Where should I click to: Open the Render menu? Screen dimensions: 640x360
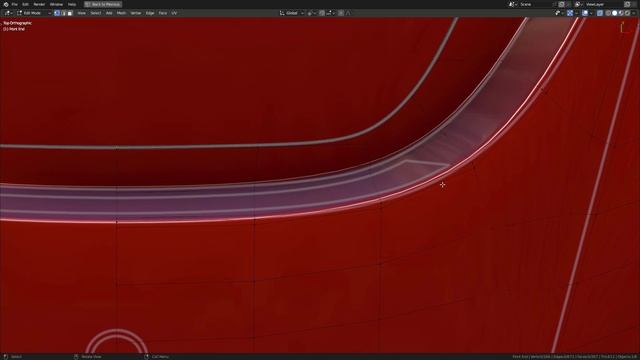tap(39, 4)
